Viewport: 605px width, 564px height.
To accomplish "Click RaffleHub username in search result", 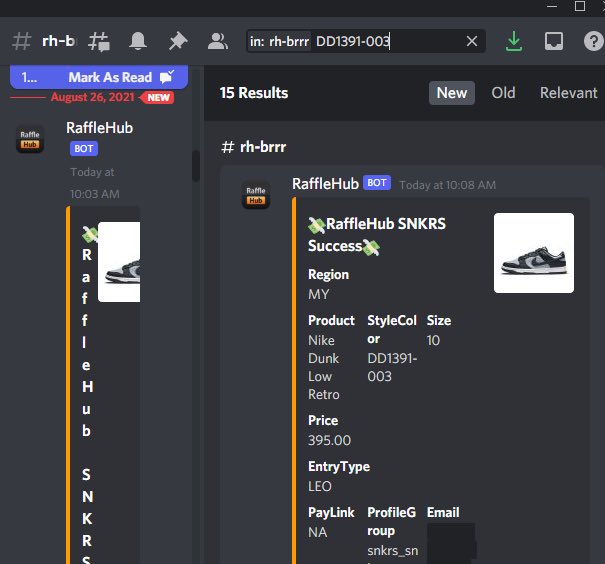I will [325, 184].
